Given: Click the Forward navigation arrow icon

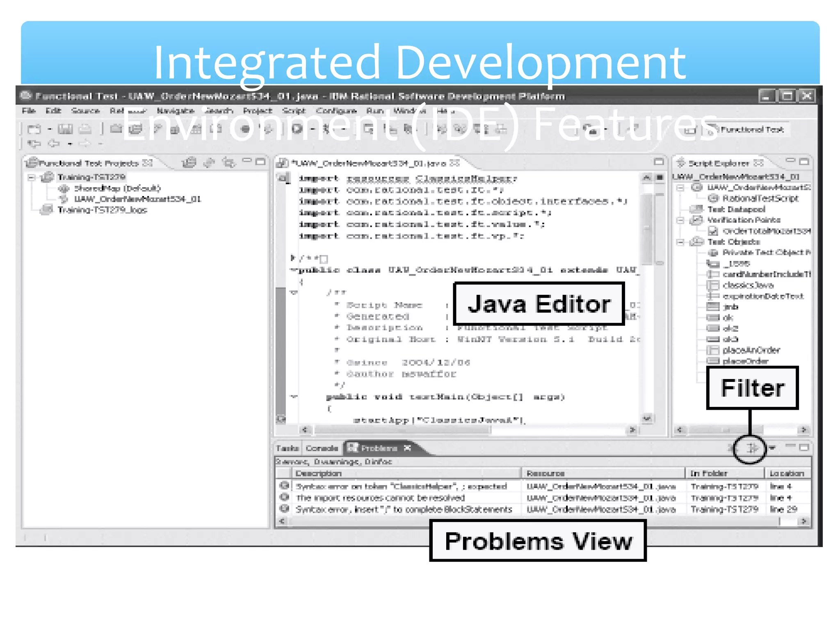Looking at the screenshot, I should [x=84, y=144].
